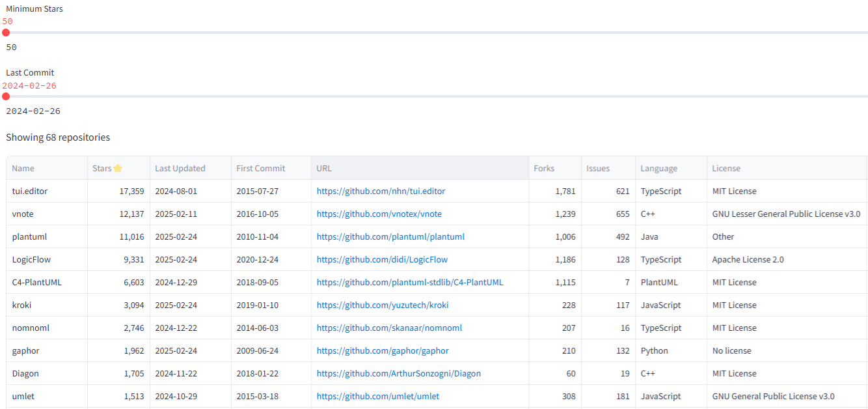
Task: Click the 1,781 forks cell
Action: click(x=555, y=191)
